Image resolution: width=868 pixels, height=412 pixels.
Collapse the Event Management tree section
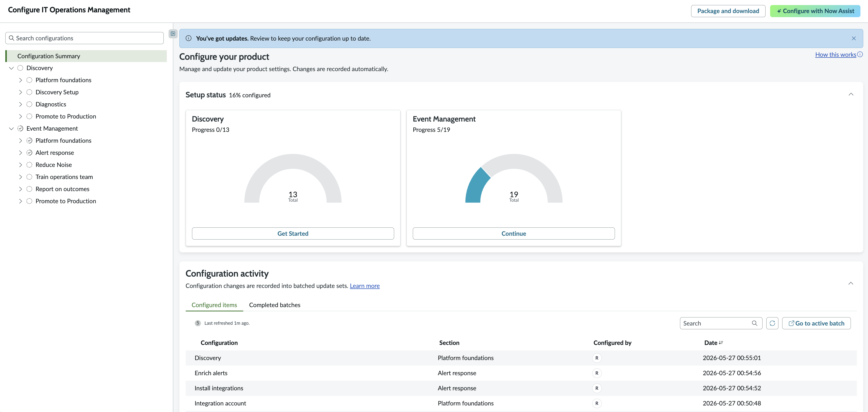click(x=11, y=129)
